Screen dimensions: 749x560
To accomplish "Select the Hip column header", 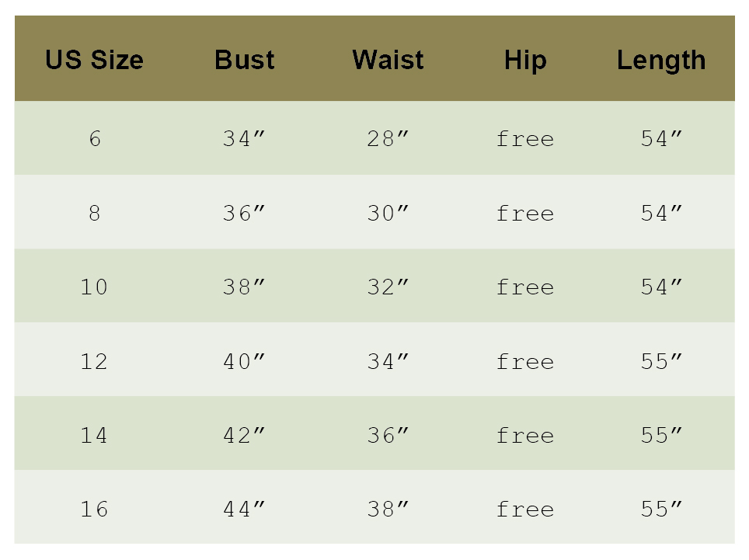I will (x=525, y=60).
